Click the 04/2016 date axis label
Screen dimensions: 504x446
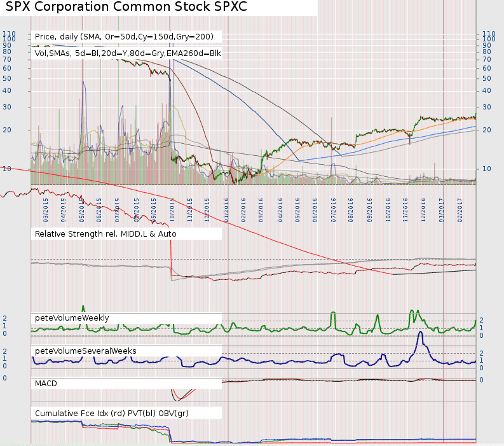(x=280, y=210)
